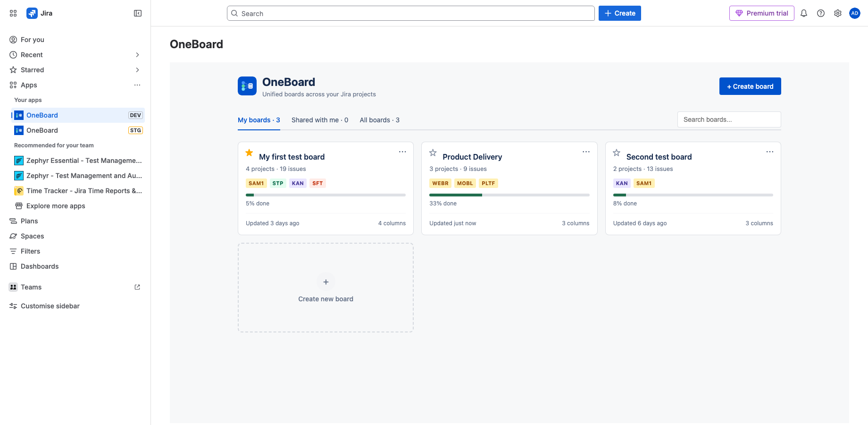Switch to My boards tab
Screen dimensions: 868x425
[259, 120]
